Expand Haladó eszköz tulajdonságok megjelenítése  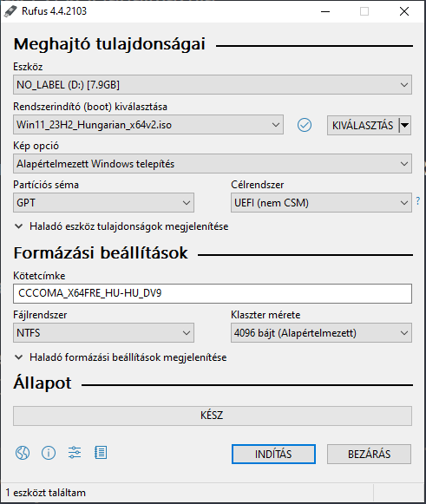pyautogui.click(x=121, y=226)
